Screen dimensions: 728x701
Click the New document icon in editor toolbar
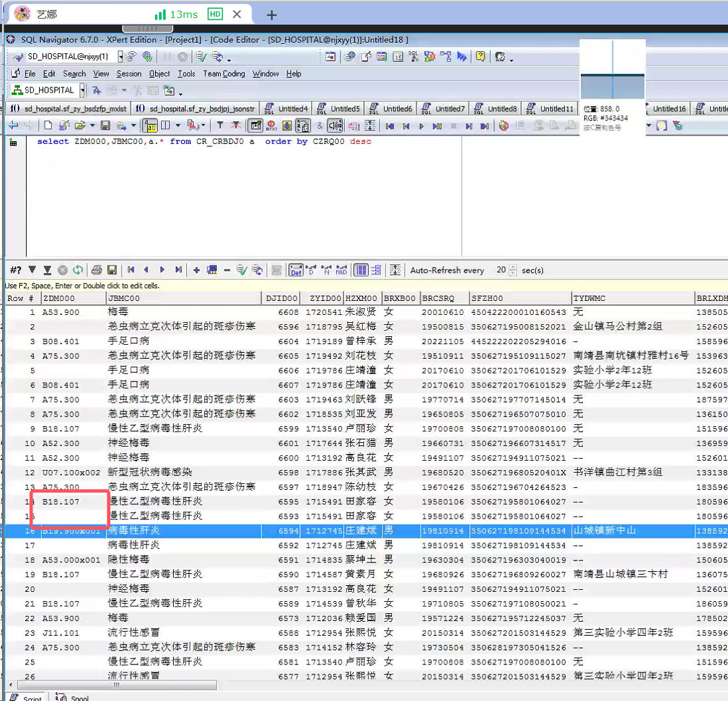pos(48,125)
